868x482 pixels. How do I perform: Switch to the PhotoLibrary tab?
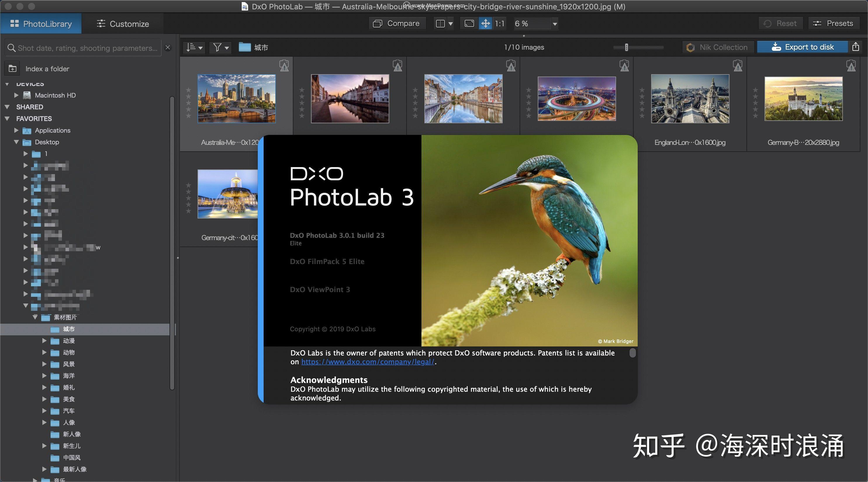coord(41,24)
